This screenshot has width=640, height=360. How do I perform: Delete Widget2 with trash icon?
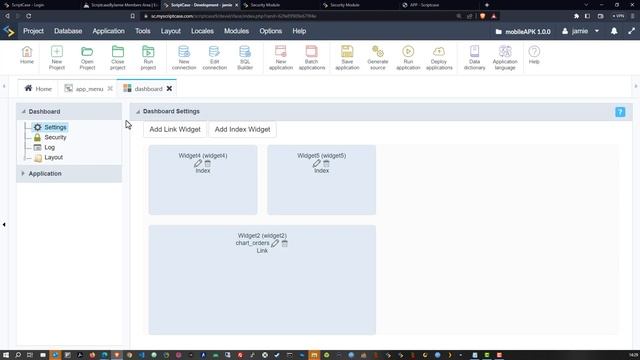(x=285, y=243)
